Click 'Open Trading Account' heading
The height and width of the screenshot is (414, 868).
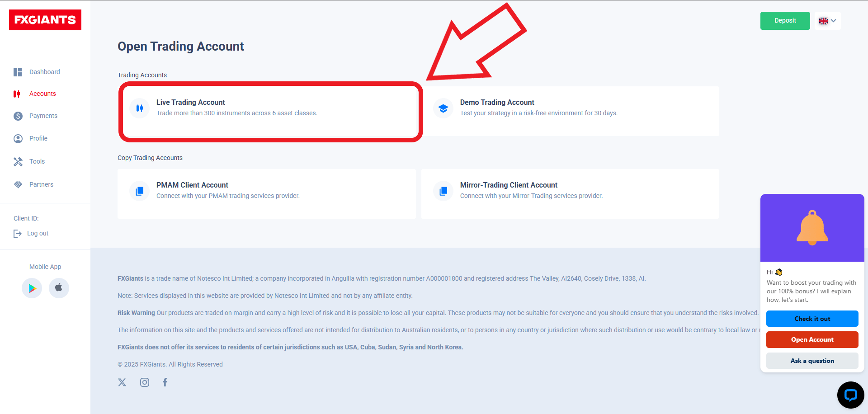(x=181, y=47)
